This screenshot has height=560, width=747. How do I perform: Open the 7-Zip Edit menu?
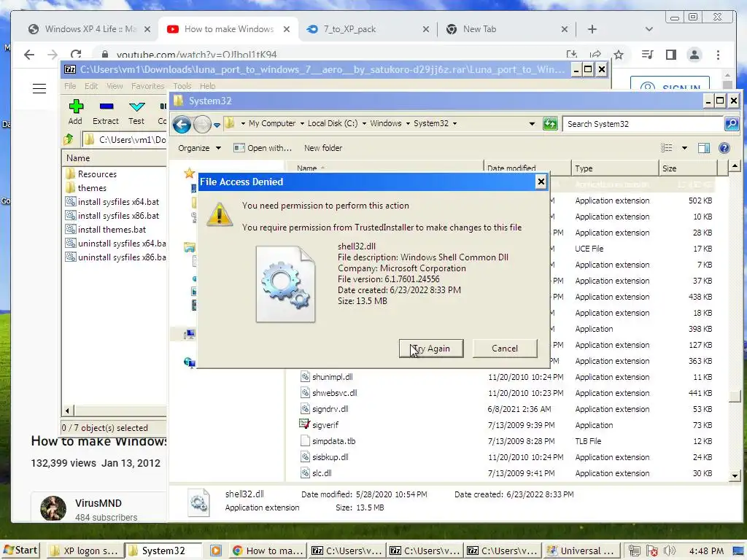91,86
